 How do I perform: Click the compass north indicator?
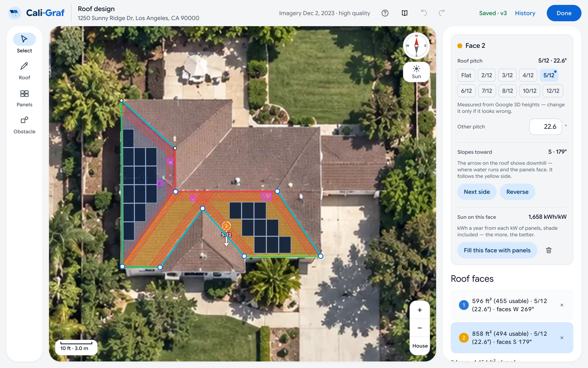coord(416,46)
